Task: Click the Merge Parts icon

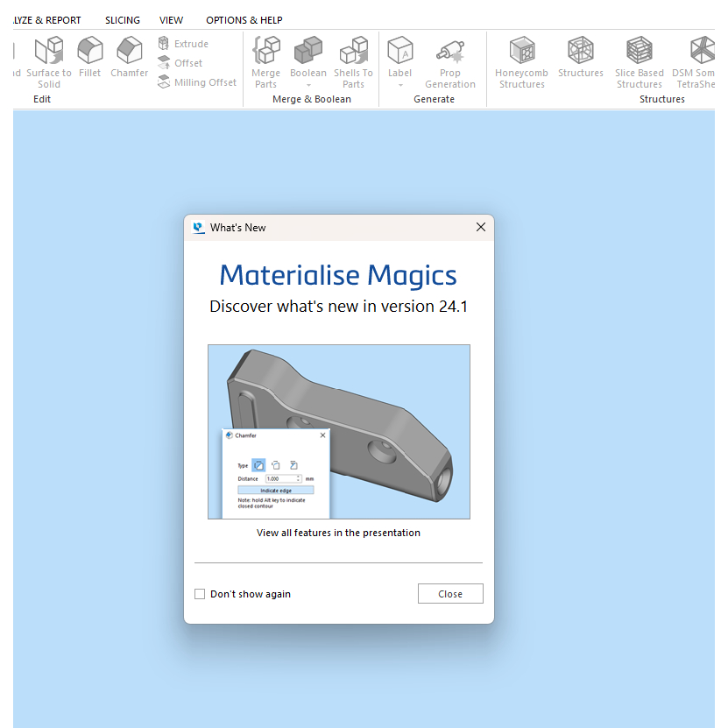Action: coord(265,53)
